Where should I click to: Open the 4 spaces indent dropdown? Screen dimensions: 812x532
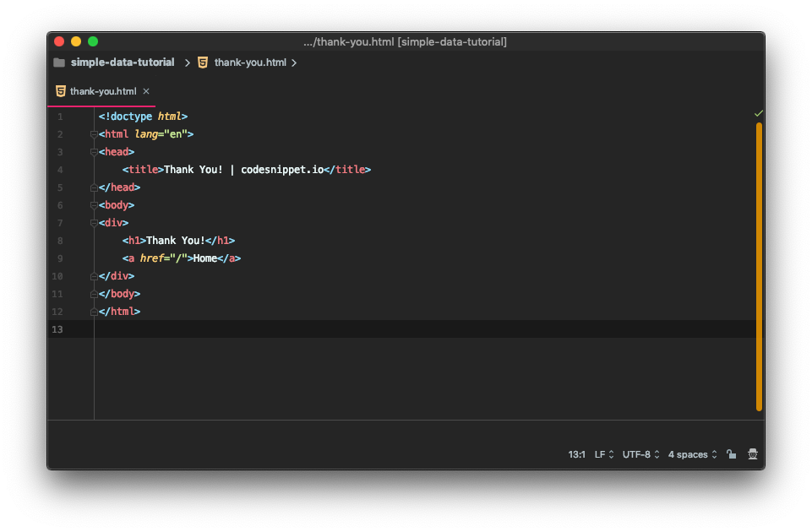[x=692, y=454]
